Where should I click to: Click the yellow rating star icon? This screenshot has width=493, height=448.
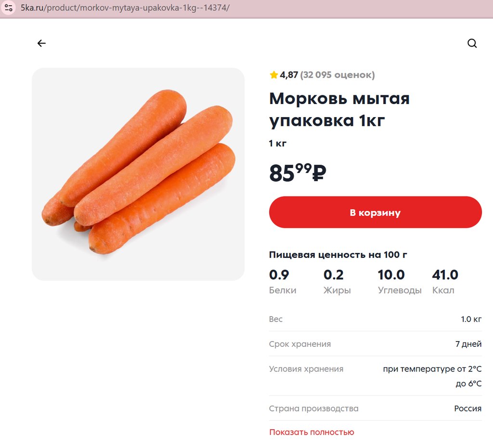[x=274, y=75]
